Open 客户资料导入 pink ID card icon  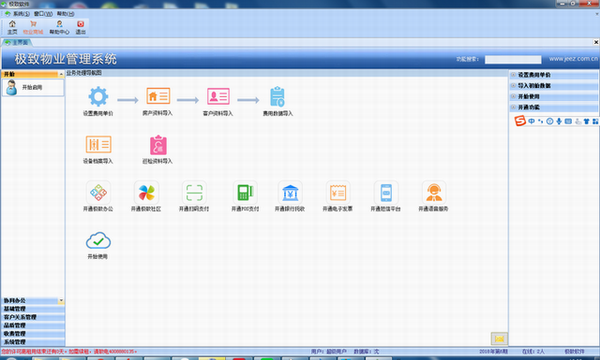218,96
